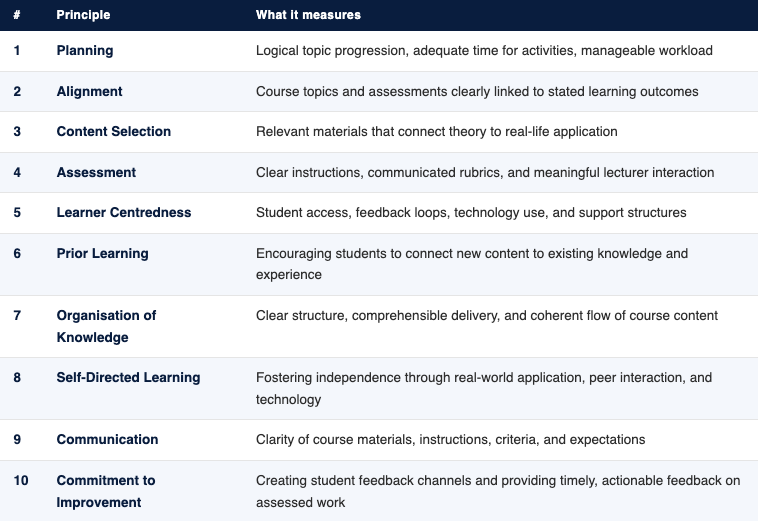Click the "Communication" principle name
758x521 pixels.
click(x=107, y=439)
